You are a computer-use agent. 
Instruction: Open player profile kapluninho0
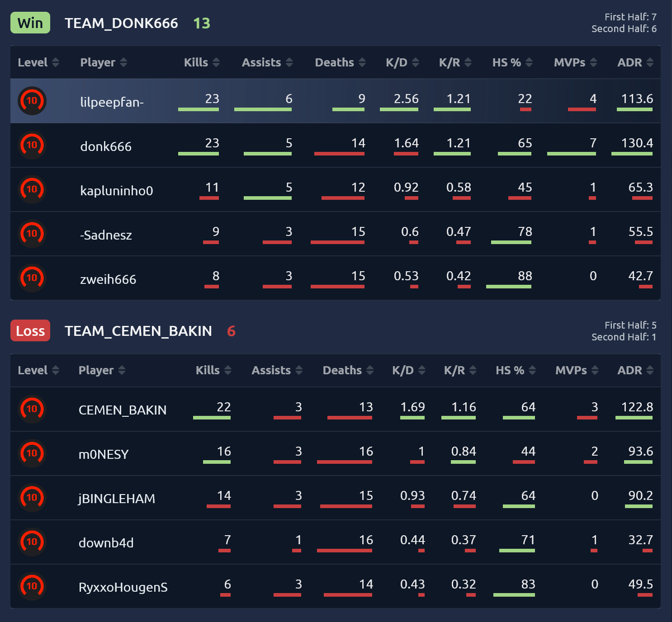tap(116, 191)
